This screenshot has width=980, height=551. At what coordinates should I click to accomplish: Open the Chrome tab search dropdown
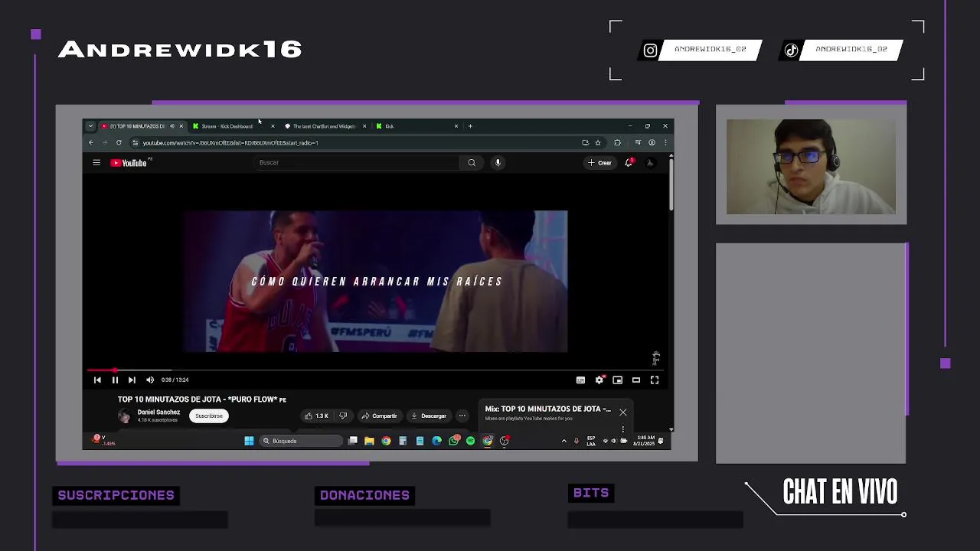point(90,126)
